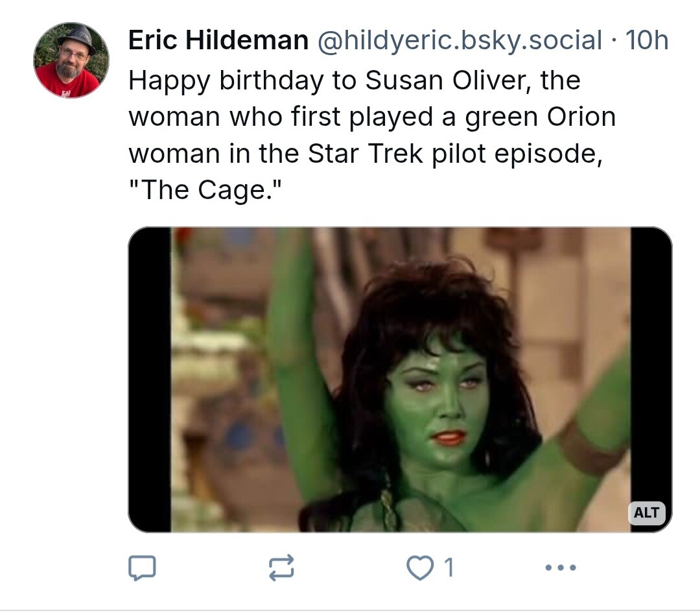Image resolution: width=700 pixels, height=616 pixels.
Task: Click the "Happy birthday to Susan Oliver" text line
Action: pos(354,80)
